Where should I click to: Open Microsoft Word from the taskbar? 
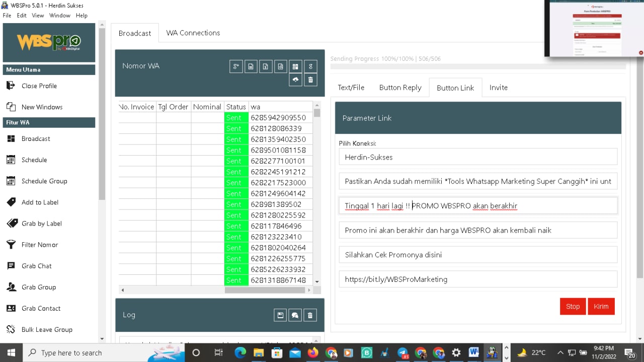pos(474,352)
